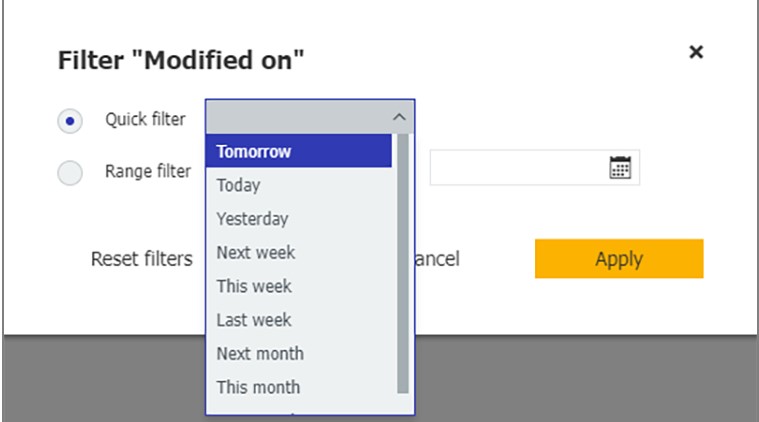Click the Quick filter label text

pyautogui.click(x=145, y=119)
